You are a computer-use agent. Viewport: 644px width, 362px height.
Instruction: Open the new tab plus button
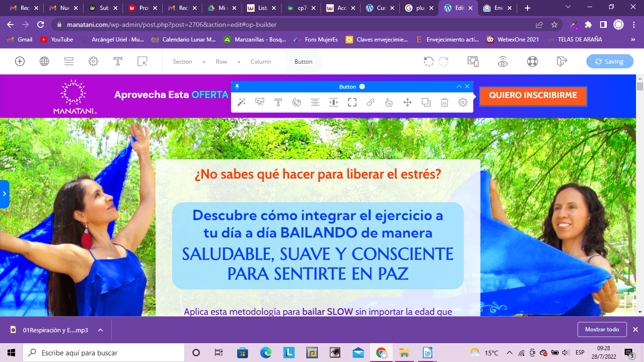pos(528,8)
